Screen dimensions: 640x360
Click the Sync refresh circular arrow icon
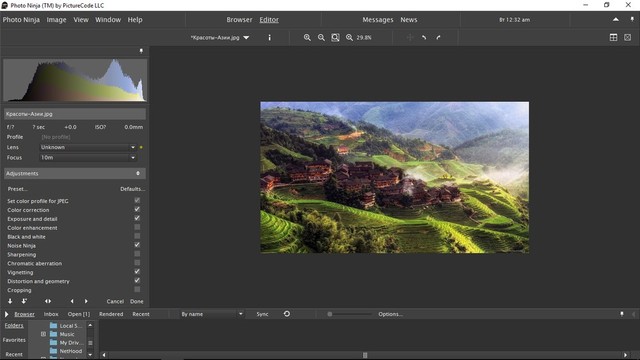pyautogui.click(x=287, y=314)
